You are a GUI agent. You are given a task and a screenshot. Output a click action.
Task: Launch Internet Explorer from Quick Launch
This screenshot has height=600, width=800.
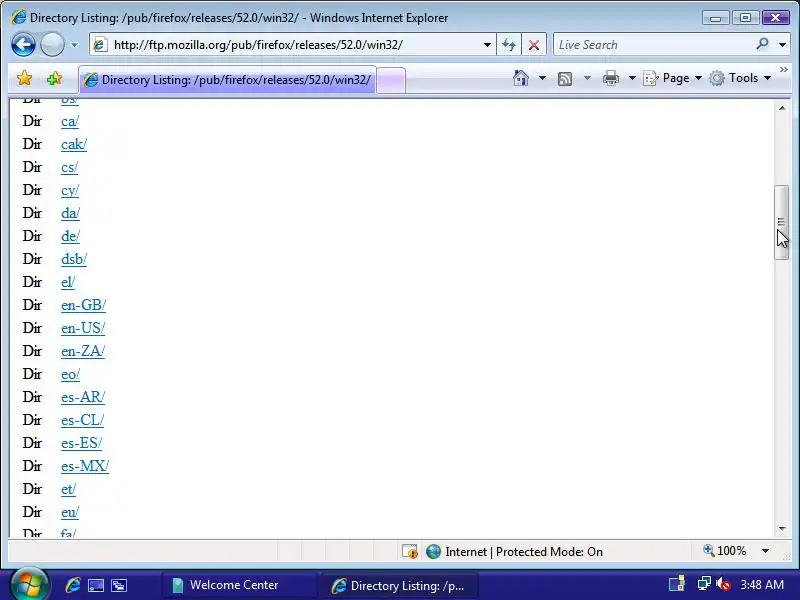pyautogui.click(x=73, y=585)
